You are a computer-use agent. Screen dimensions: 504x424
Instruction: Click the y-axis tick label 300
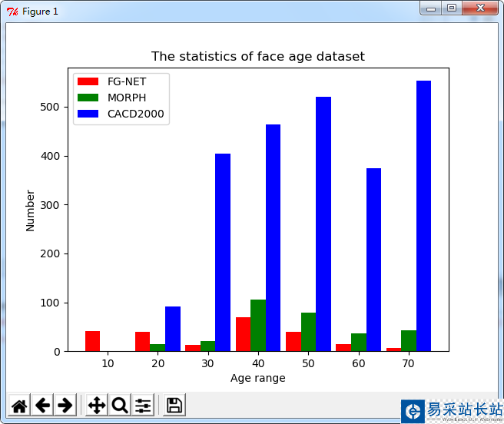[x=50, y=205]
